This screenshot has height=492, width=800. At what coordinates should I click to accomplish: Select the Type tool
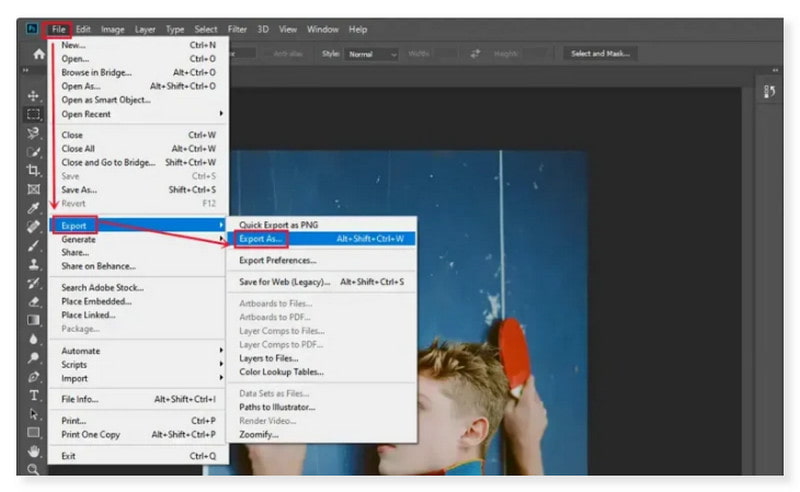(x=34, y=395)
